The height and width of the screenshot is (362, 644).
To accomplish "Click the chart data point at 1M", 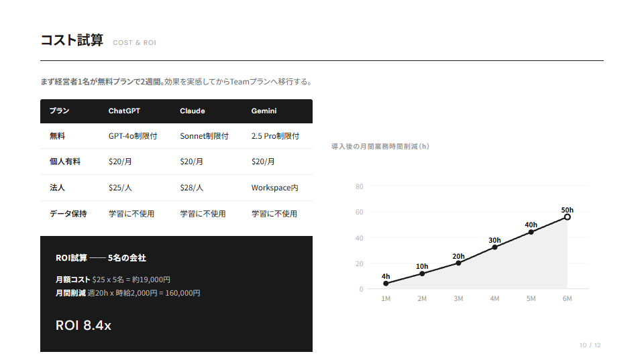I will [386, 284].
